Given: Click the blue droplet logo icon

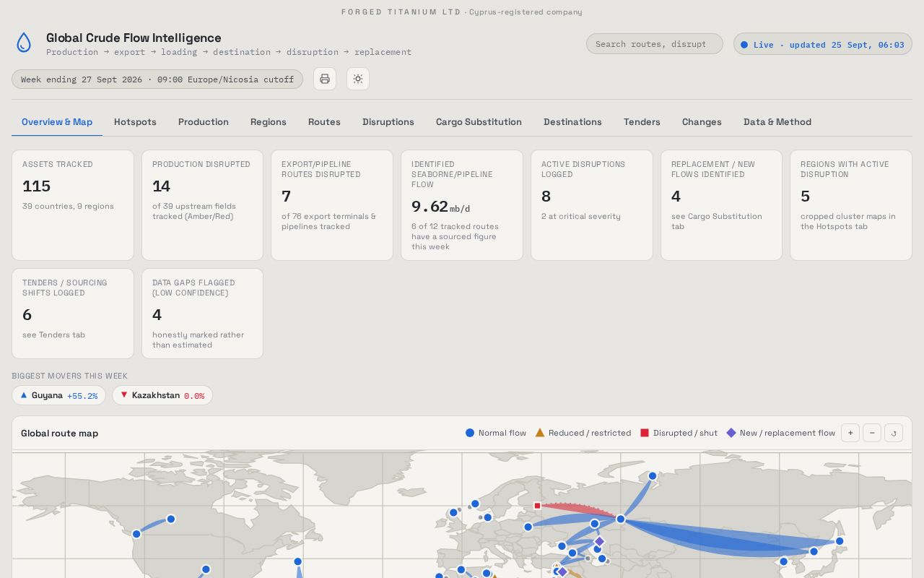Looking at the screenshot, I should pyautogui.click(x=24, y=43).
